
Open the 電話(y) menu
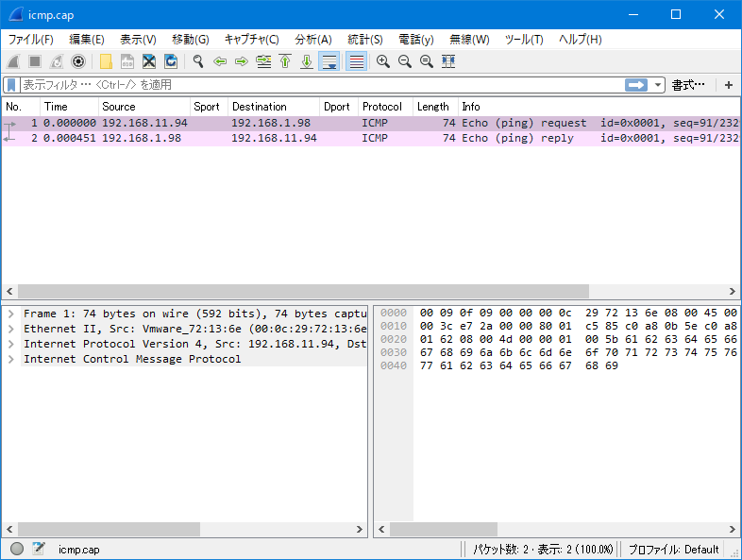point(416,40)
